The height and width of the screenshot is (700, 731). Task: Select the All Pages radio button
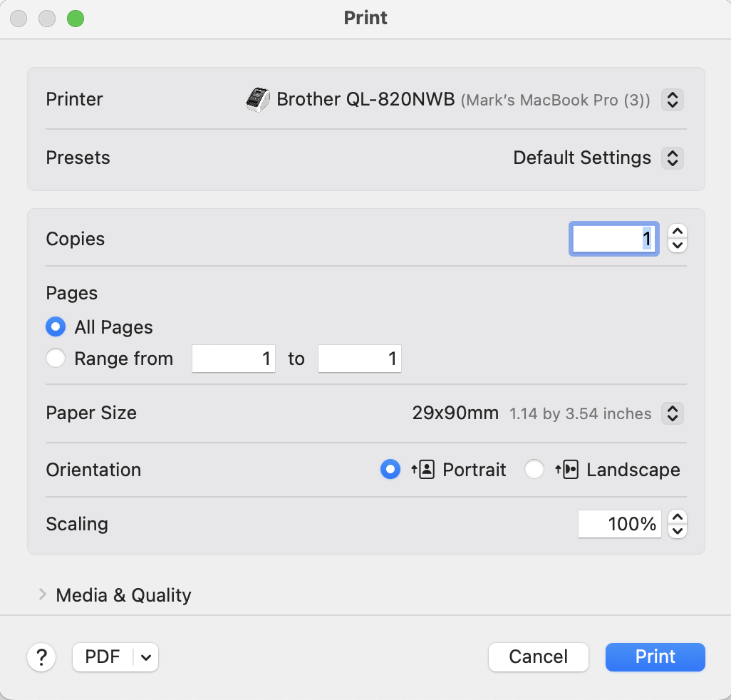pyautogui.click(x=56, y=327)
